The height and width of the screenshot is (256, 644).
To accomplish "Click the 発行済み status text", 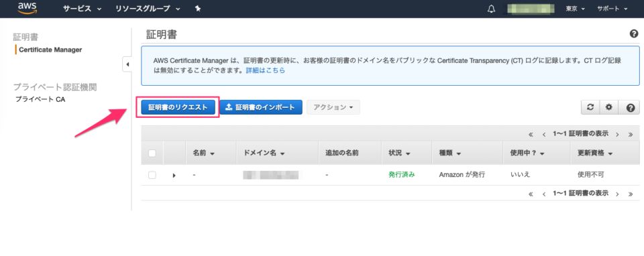I will tap(402, 175).
